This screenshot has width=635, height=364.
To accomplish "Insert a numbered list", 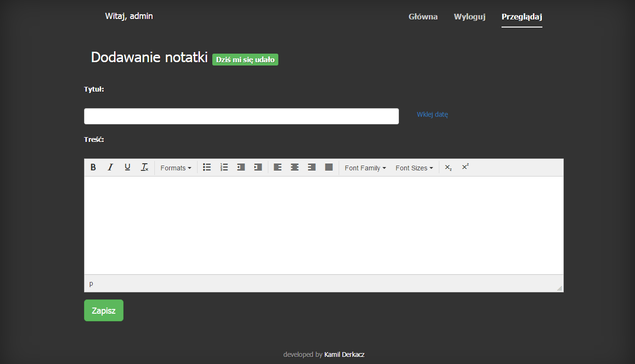I will (x=224, y=168).
